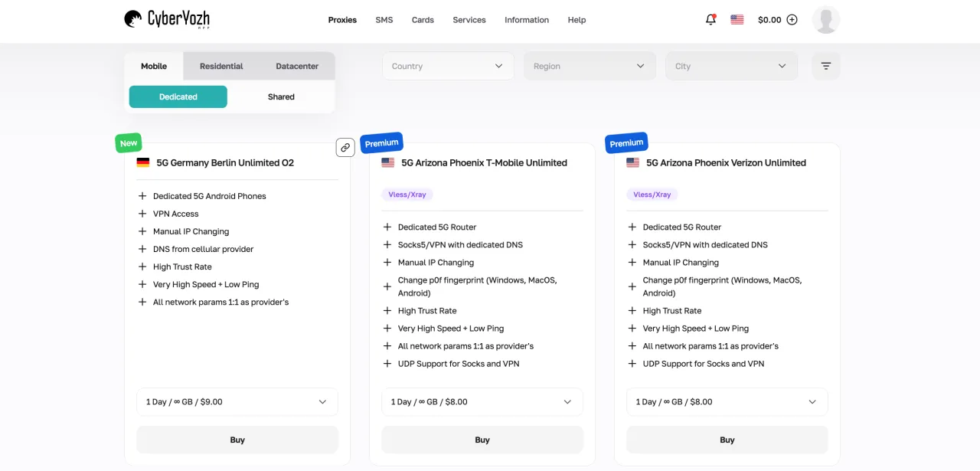Click the Premium badge on T-Mobile card

381,143
